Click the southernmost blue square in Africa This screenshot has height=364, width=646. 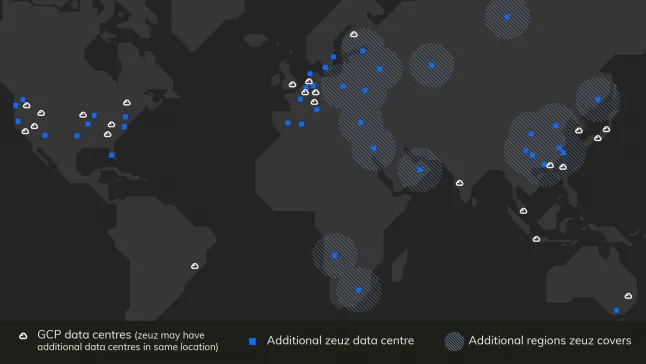click(x=359, y=290)
